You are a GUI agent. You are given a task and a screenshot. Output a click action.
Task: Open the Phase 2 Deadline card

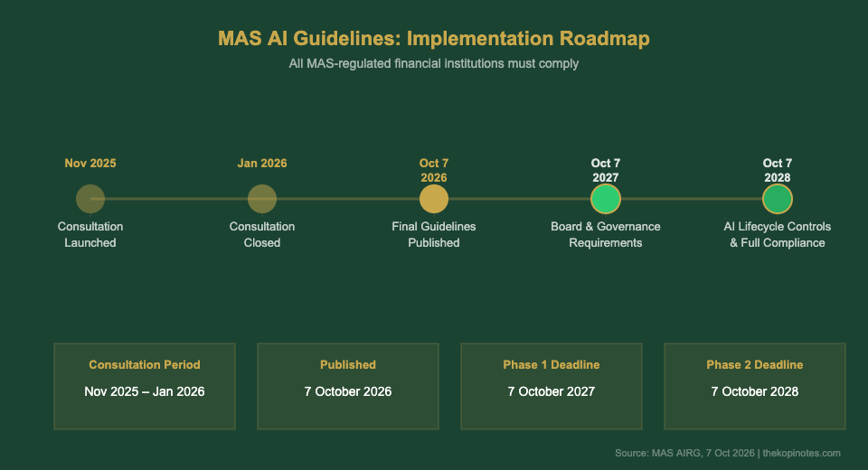[755, 387]
